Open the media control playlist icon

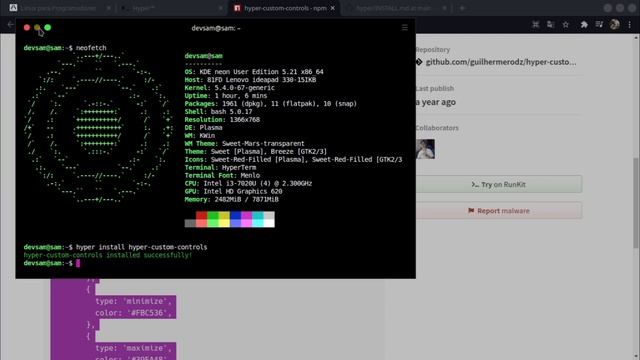599,24
